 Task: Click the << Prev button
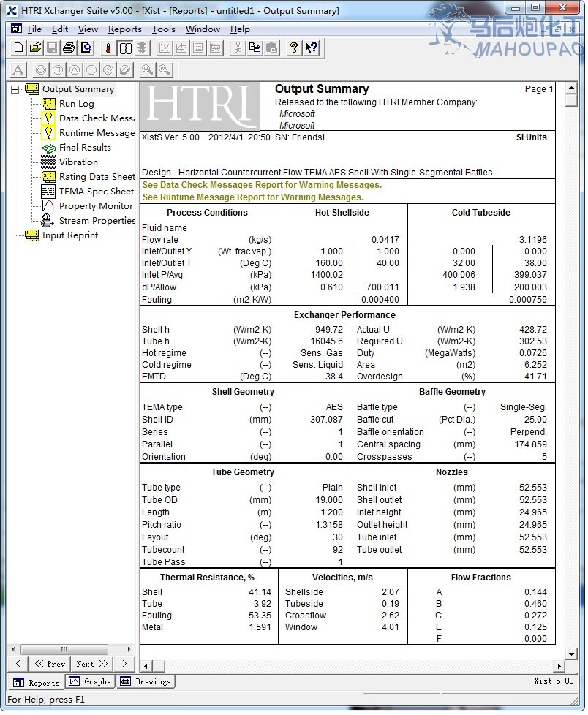click(x=50, y=664)
